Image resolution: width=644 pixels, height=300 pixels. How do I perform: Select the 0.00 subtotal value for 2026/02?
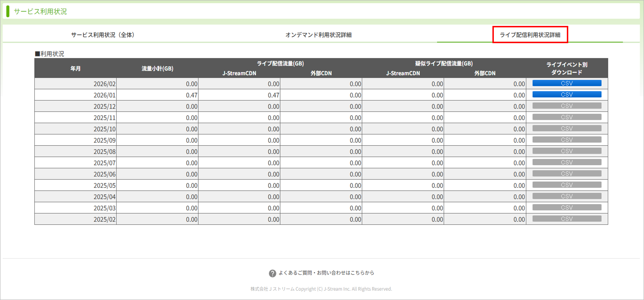pos(192,84)
